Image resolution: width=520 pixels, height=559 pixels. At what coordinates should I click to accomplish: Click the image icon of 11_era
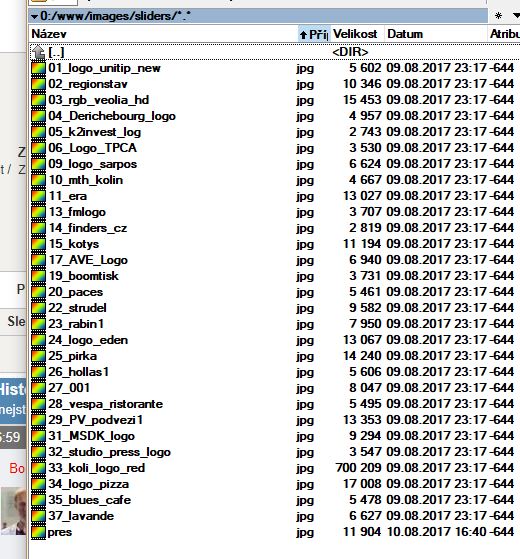(x=38, y=196)
